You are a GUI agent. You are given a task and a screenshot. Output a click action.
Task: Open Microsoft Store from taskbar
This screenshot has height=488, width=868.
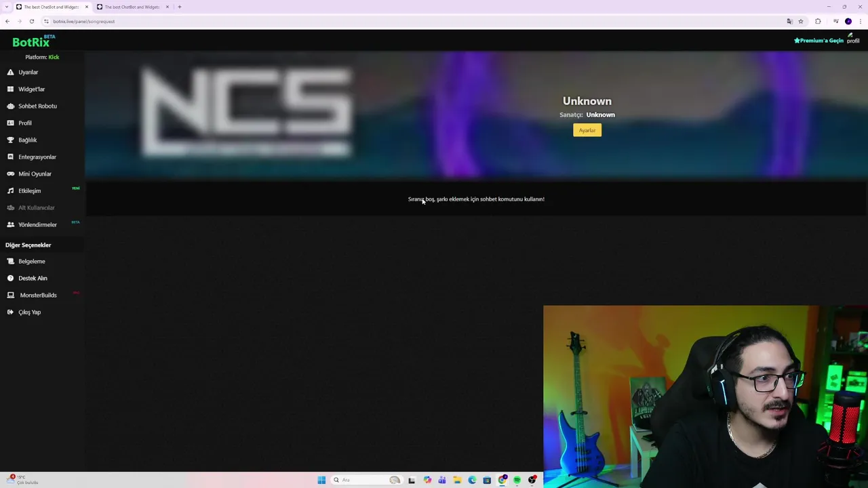click(x=487, y=480)
